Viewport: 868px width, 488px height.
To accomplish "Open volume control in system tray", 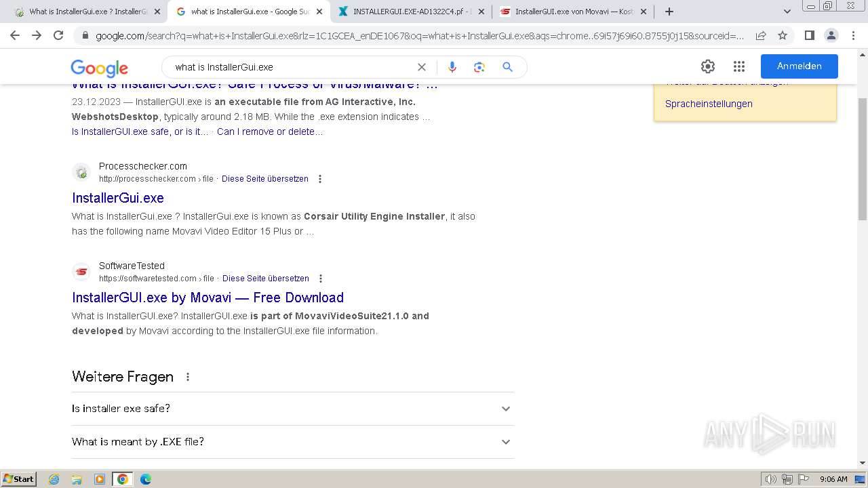I will (770, 479).
